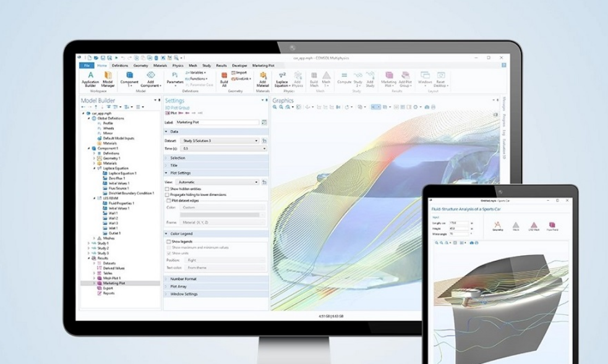Click the Label field containing Marketing Plot
This screenshot has width=608, height=364.
point(217,122)
